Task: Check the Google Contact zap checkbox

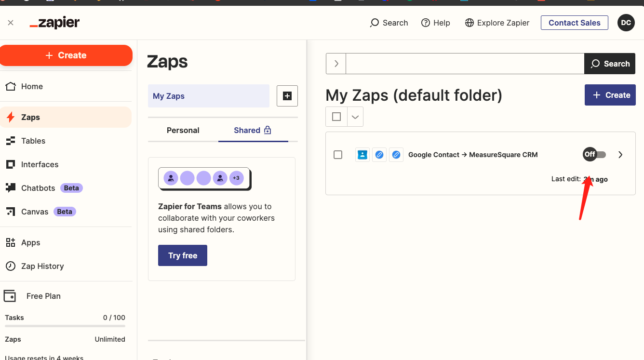Action: click(x=338, y=155)
